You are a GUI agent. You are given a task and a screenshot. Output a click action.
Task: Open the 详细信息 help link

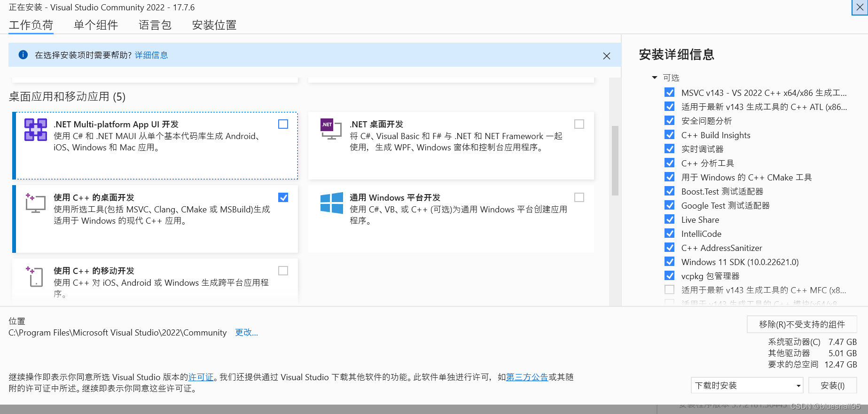coord(151,55)
